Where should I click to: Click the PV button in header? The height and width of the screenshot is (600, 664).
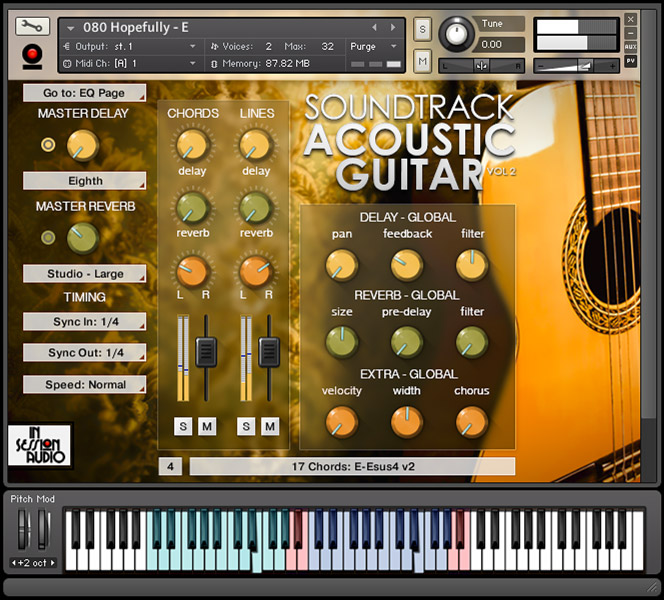[631, 61]
